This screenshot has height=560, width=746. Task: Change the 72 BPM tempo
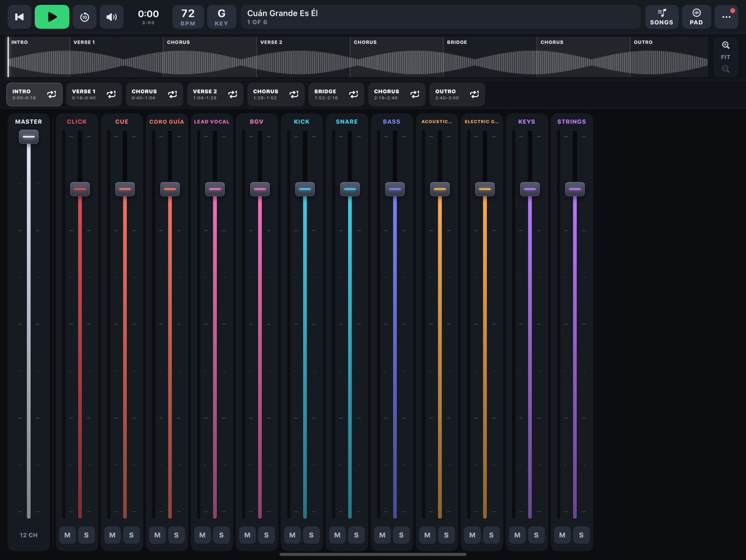click(x=188, y=17)
